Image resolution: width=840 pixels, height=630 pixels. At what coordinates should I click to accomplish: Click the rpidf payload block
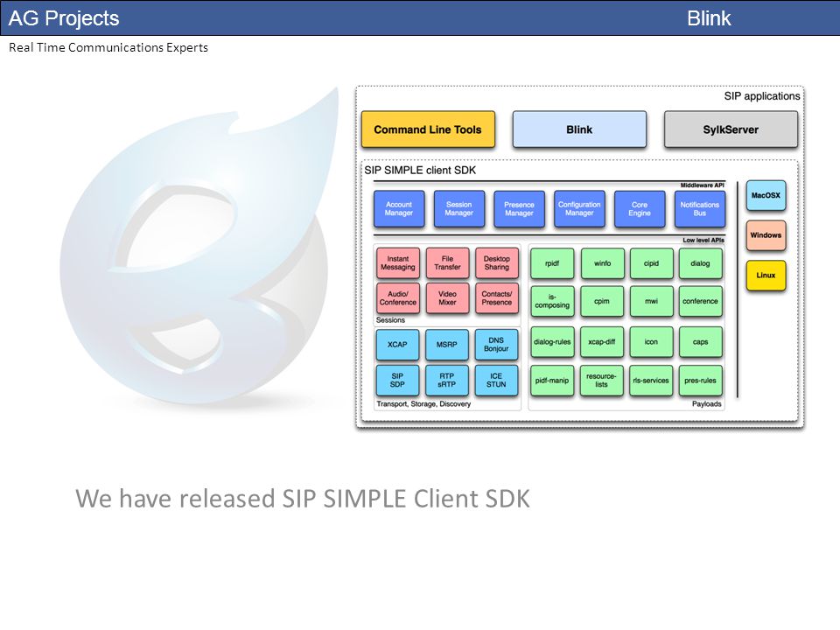(552, 263)
